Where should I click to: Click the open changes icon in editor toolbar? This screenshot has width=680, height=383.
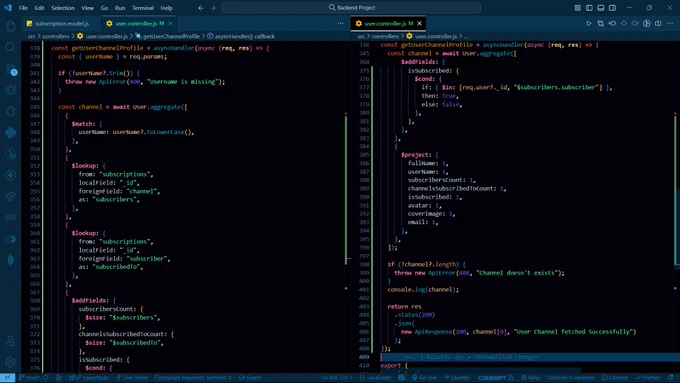(601, 23)
